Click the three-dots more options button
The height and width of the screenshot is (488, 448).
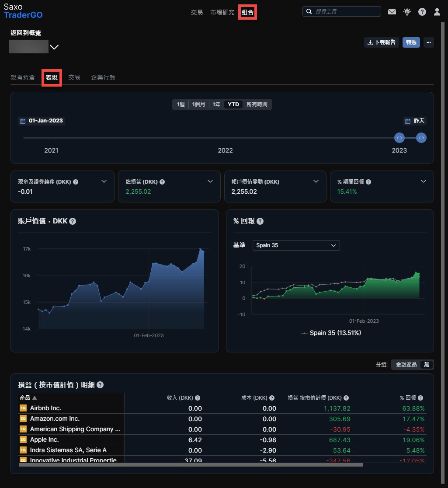tap(429, 42)
